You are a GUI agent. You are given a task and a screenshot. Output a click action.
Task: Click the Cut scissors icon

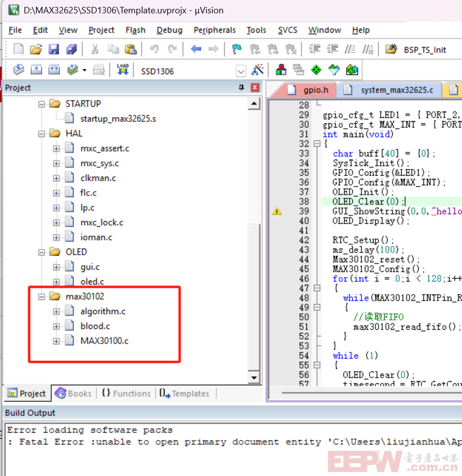point(95,49)
